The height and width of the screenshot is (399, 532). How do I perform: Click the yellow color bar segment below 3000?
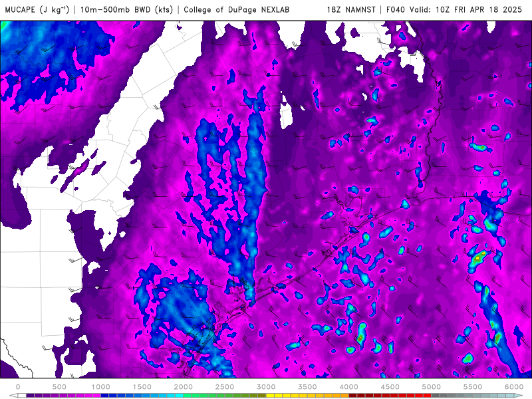270,396
